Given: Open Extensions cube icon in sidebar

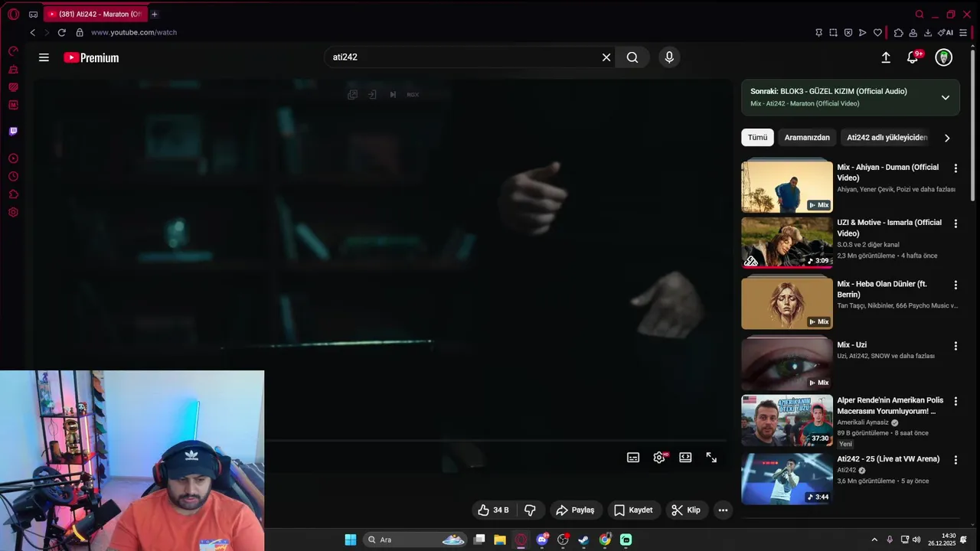Looking at the screenshot, I should click(x=13, y=194).
